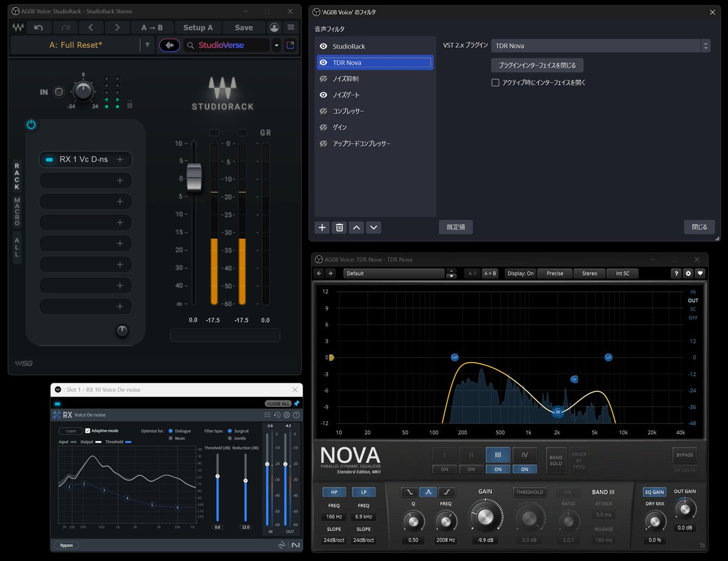This screenshot has width=728, height=561.
Task: Open RX Voice De-noise history icon
Action: tap(277, 415)
